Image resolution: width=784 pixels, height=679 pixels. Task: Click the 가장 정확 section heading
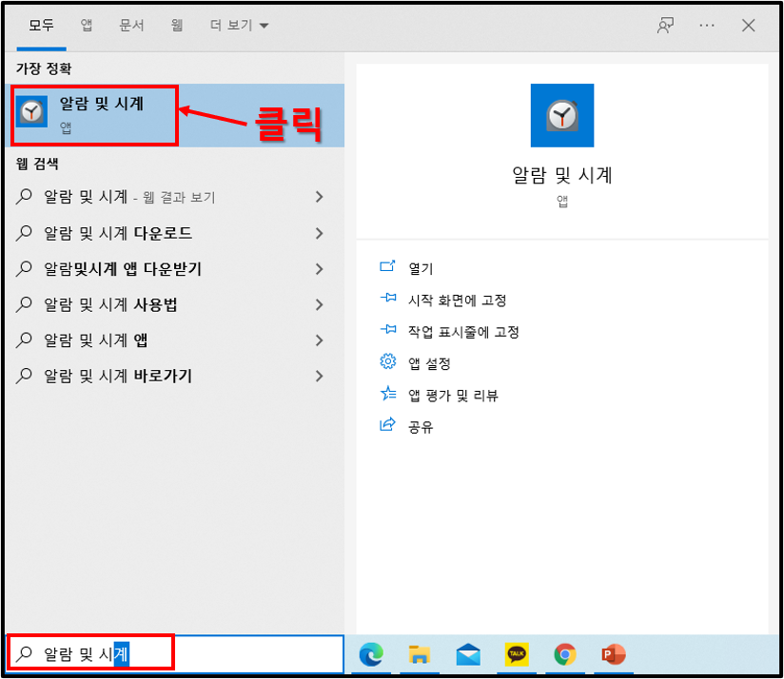pos(44,68)
